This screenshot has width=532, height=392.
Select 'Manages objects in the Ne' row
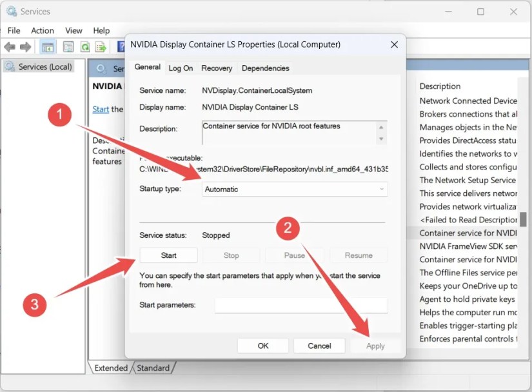point(468,127)
